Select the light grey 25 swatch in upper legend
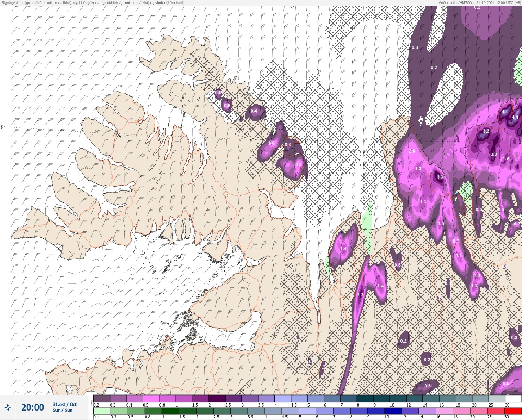The width and height of the screenshot is (522, 420). coord(497,398)
